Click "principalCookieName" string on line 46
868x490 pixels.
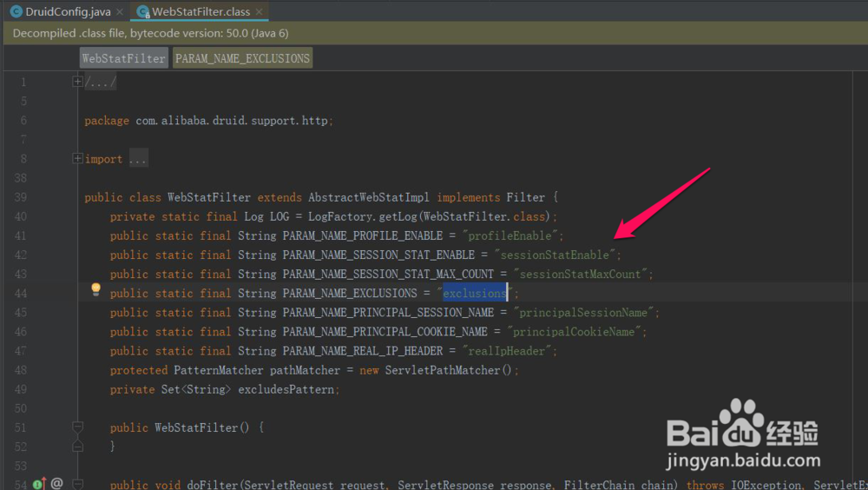point(574,332)
